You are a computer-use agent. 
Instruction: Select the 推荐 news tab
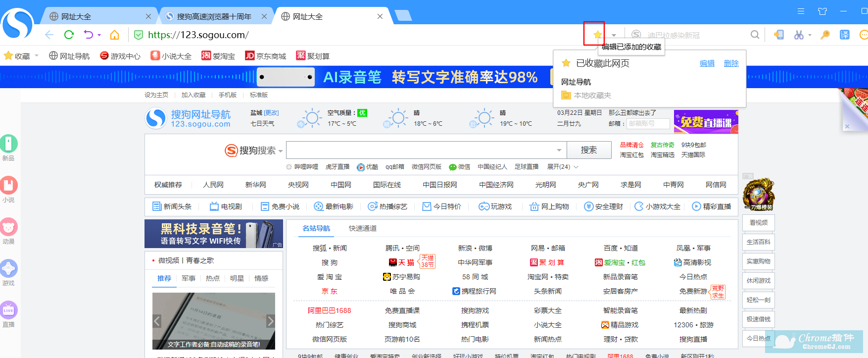click(x=164, y=278)
